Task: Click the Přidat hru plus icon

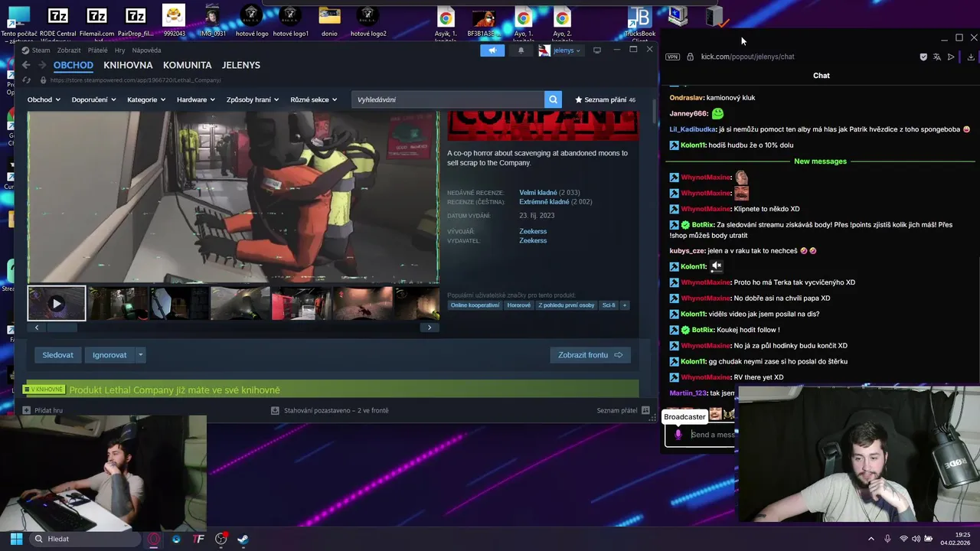Action: coord(27,410)
